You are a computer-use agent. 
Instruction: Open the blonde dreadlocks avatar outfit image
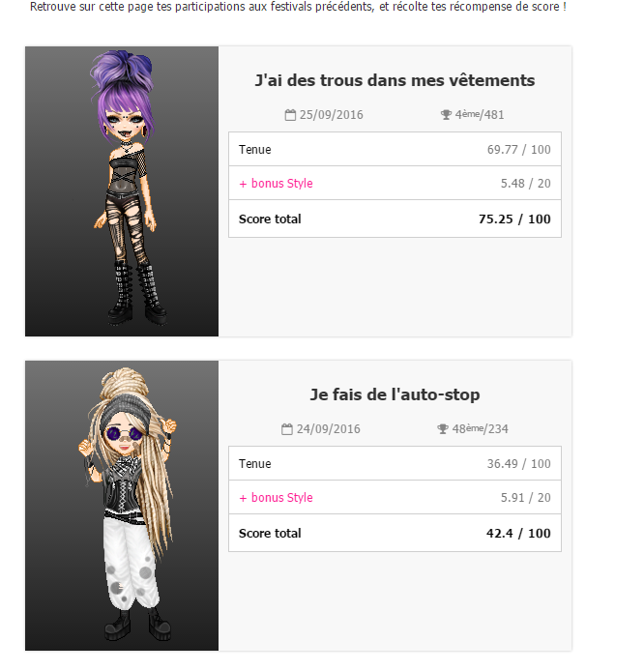pyautogui.click(x=122, y=506)
